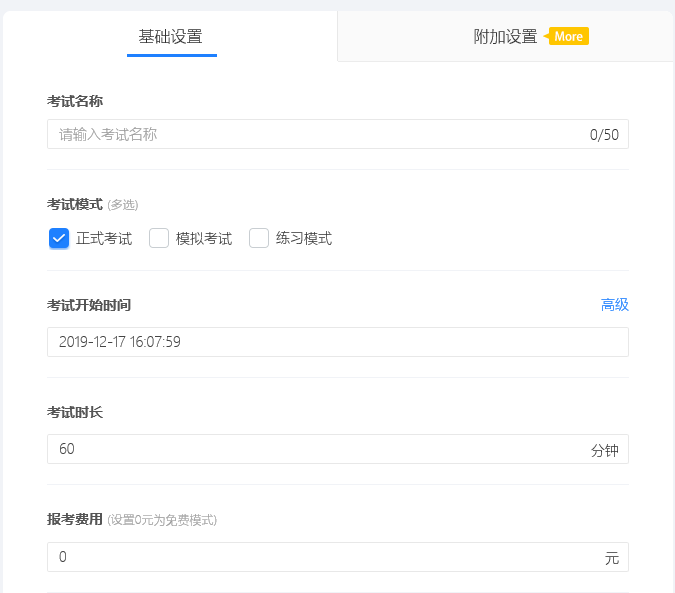Switch to the 基础设置 tab
675x593 pixels.
170,37
